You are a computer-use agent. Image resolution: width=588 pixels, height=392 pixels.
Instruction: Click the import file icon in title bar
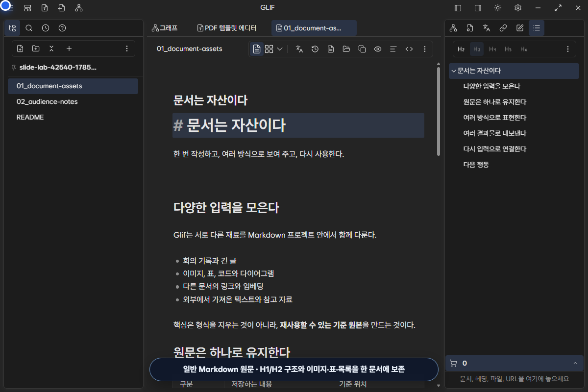click(x=61, y=8)
